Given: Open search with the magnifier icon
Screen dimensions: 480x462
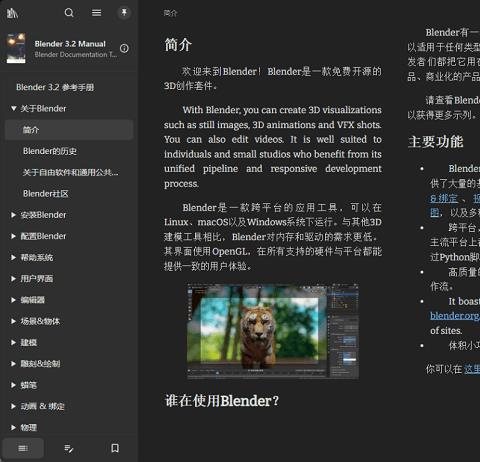Looking at the screenshot, I should pyautogui.click(x=69, y=13).
